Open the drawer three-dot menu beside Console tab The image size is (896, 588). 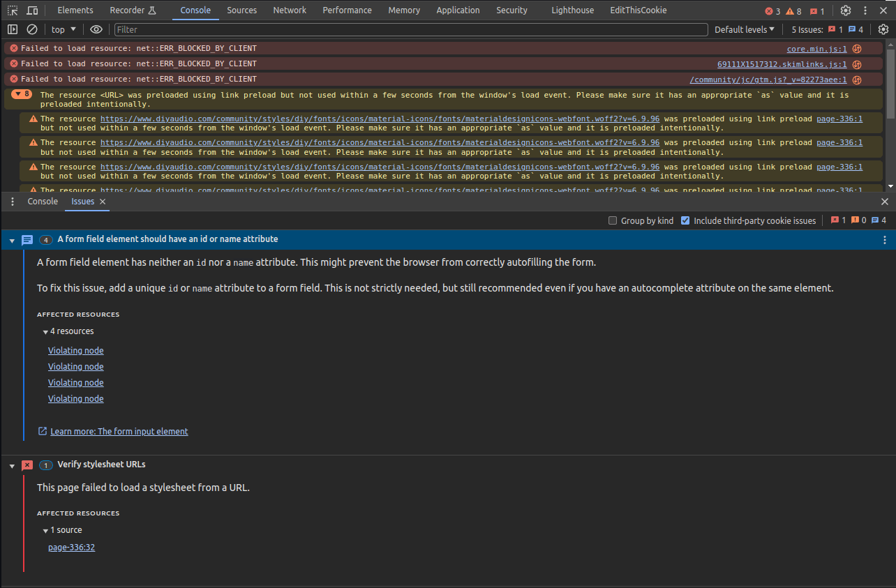[x=13, y=202]
